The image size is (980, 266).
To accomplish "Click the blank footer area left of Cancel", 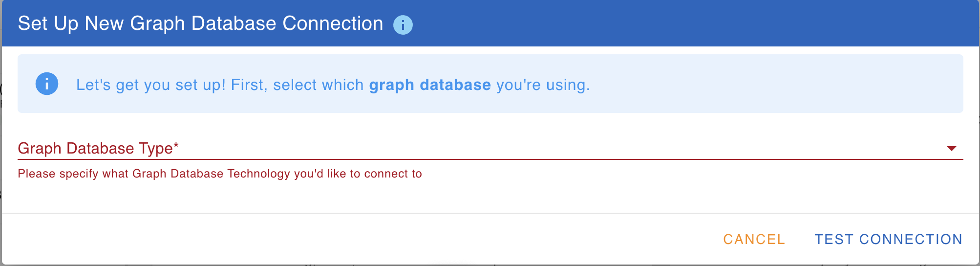I will click(x=342, y=239).
